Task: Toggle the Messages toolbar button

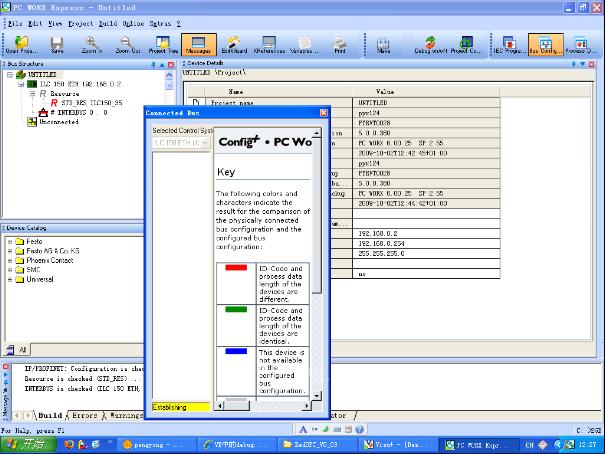Action: 198,44
